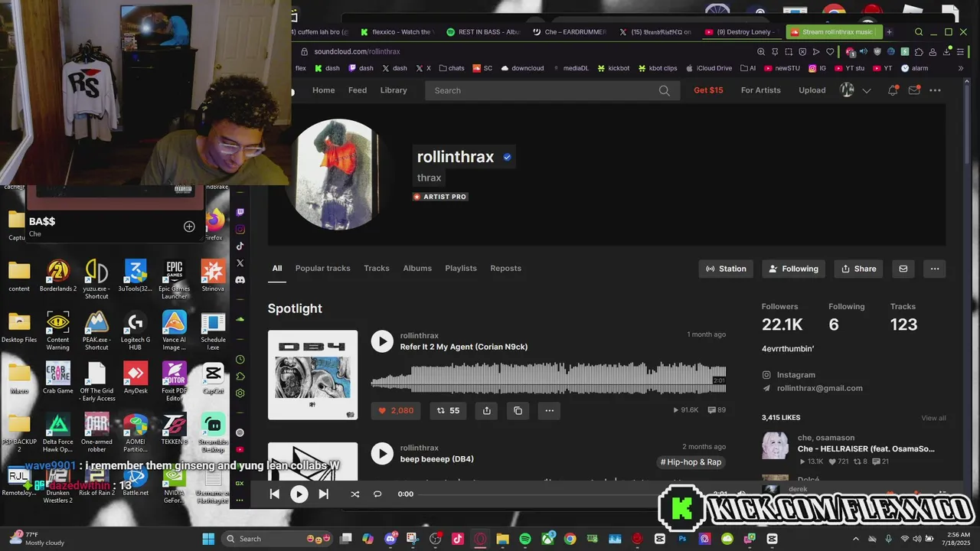
Task: Open Firefox desktop shortcut
Action: [x=214, y=225]
